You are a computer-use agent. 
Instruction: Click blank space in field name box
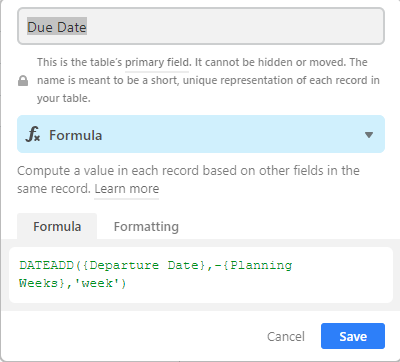[x=233, y=27]
